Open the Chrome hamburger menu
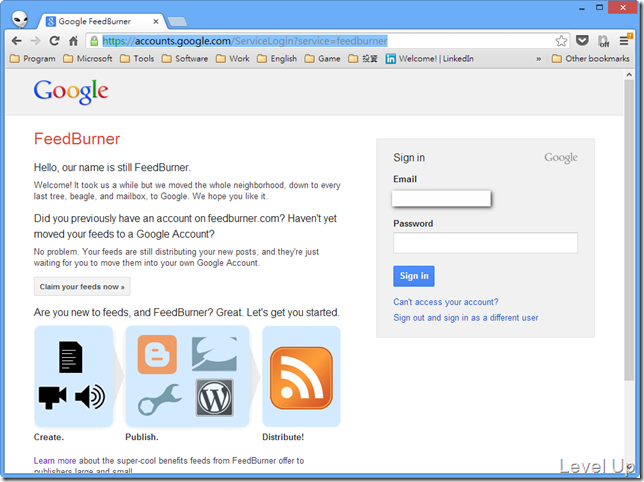The height and width of the screenshot is (482, 644). click(x=624, y=41)
